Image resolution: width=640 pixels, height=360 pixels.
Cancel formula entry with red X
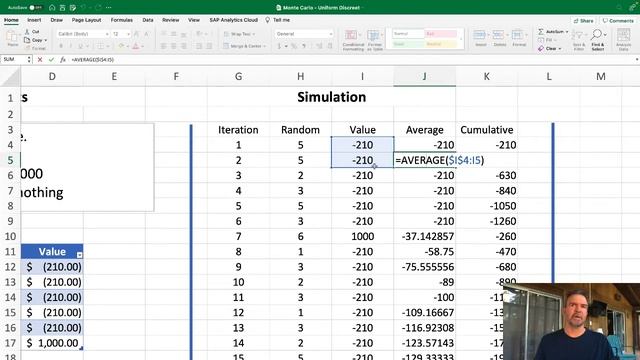[x=40, y=60]
